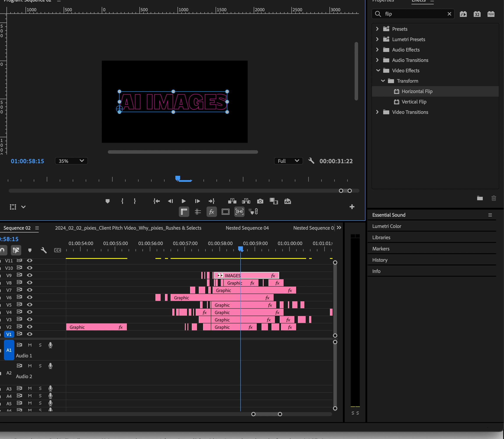Screen dimensions: 504x439
Task: Toggle V6 track output eye icon
Action: [30, 297]
